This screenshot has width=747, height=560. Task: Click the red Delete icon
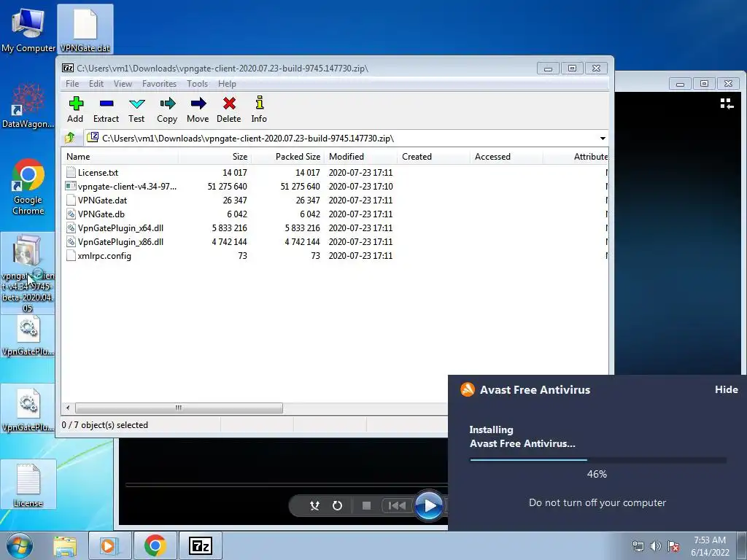(x=228, y=109)
